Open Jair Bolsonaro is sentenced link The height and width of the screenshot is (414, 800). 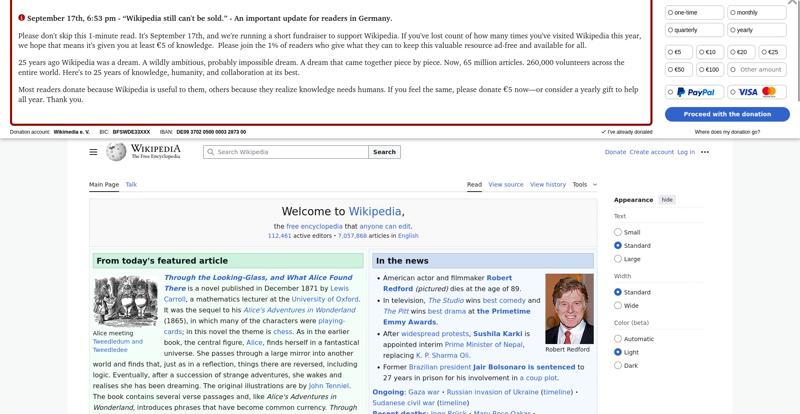524,367
